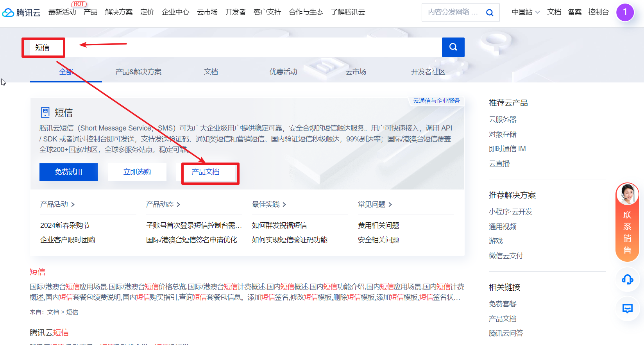Open the 控制台 link
The height and width of the screenshot is (345, 644).
tap(598, 12)
